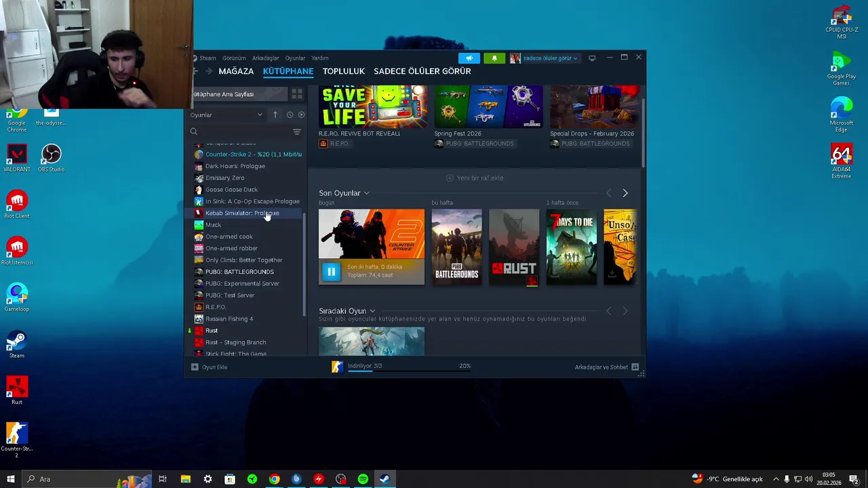Select the 7 Days to Die cover
Screen dimensions: 868x488
point(572,247)
